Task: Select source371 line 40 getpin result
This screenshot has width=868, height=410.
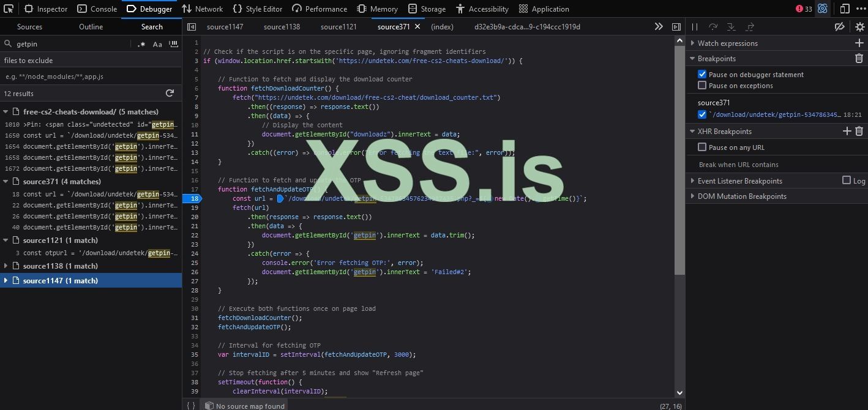Action: [x=91, y=227]
